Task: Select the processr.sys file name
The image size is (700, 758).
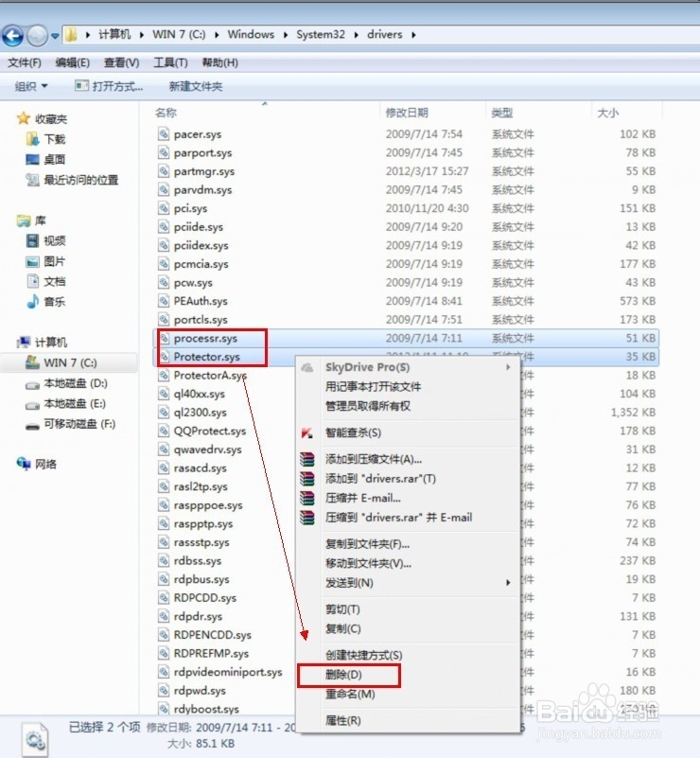Action: (x=205, y=339)
